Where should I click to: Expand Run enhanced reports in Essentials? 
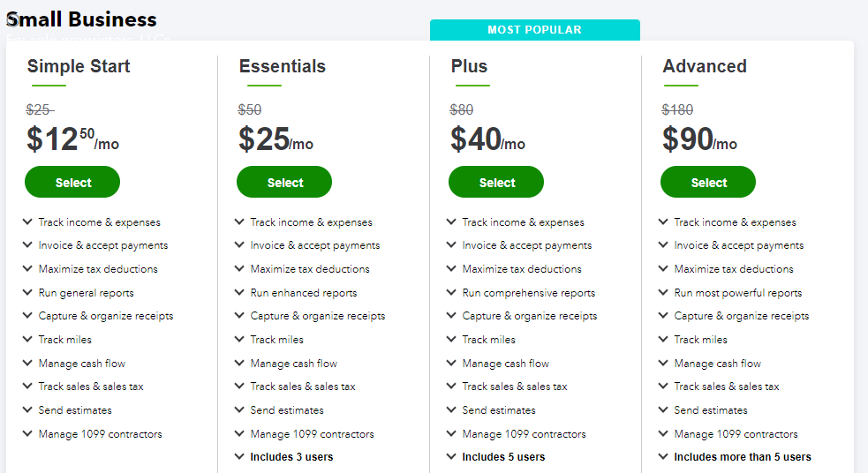tap(296, 293)
